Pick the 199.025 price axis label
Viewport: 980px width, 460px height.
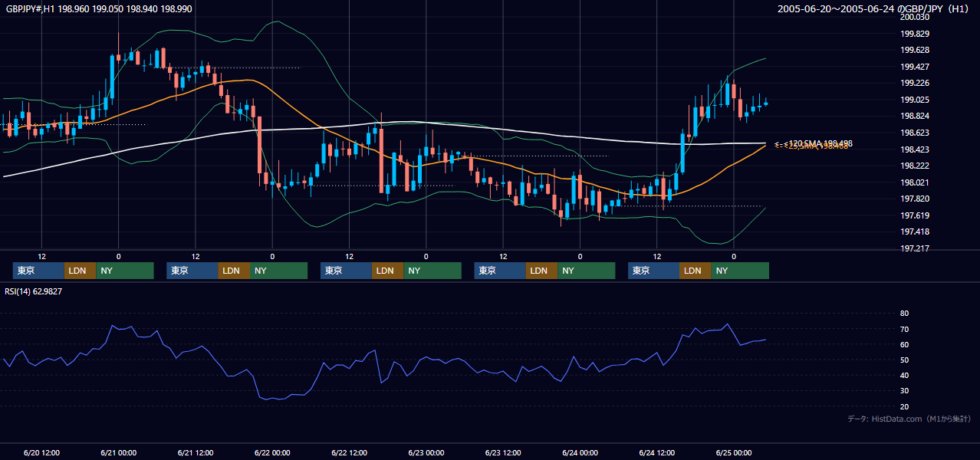click(915, 100)
